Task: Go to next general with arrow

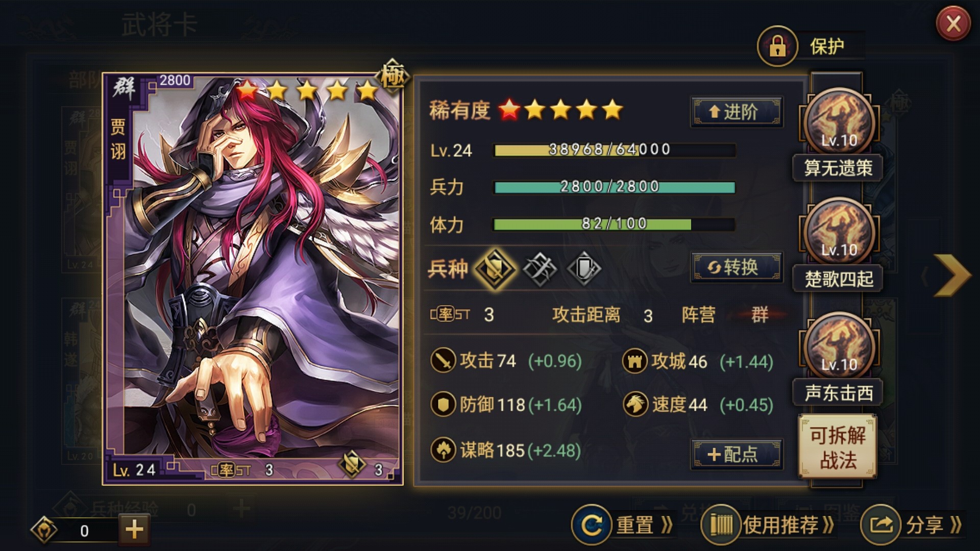Action: pos(952,275)
